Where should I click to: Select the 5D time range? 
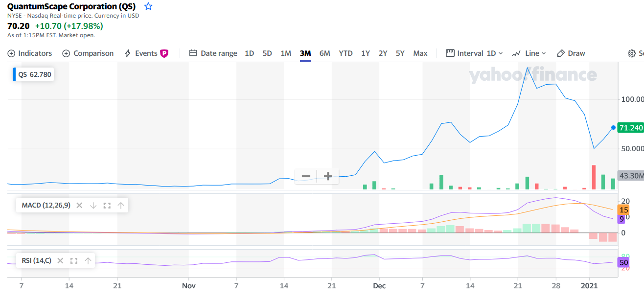267,53
